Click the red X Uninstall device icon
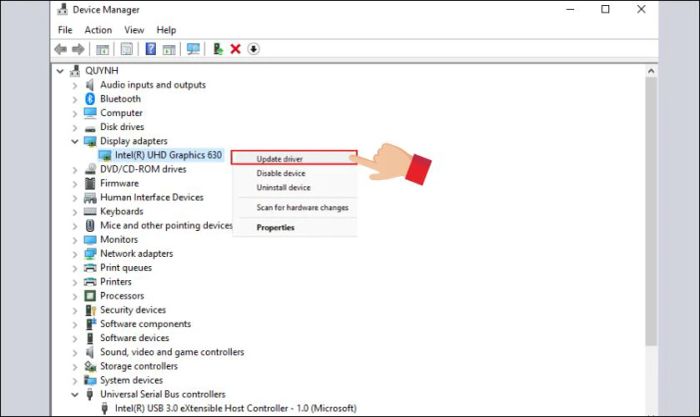700x417 pixels. [235, 49]
